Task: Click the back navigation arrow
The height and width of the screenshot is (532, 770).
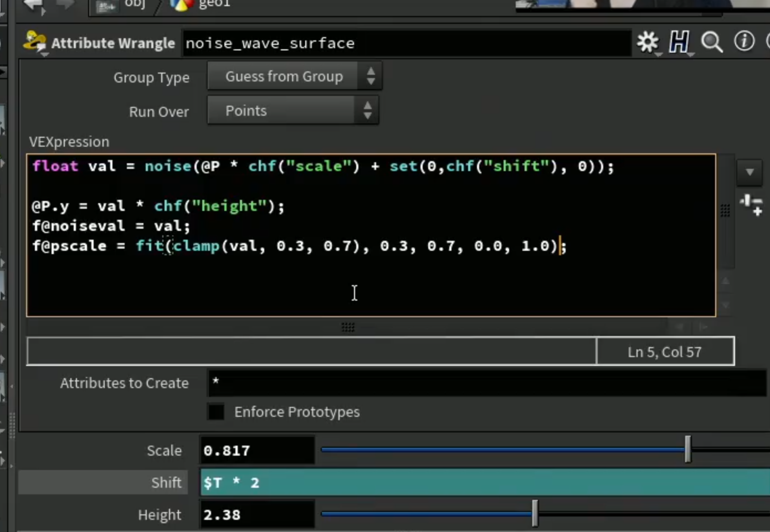Action: [x=33, y=5]
